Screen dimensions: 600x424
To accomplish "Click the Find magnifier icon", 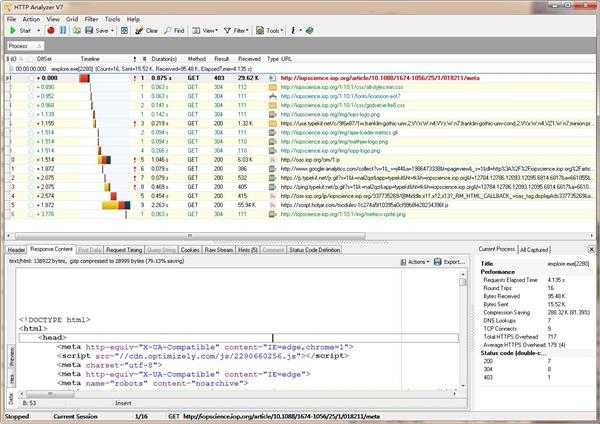I will (x=168, y=30).
